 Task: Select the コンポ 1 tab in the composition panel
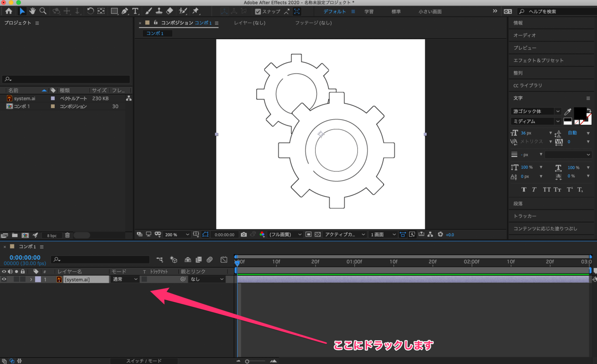click(x=157, y=33)
